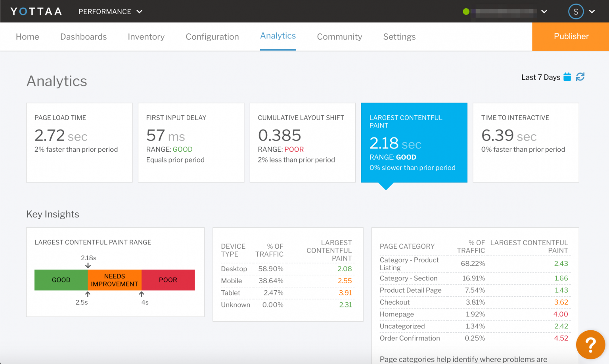Open the PERFORMANCE dropdown
609x364 pixels.
tap(110, 11)
